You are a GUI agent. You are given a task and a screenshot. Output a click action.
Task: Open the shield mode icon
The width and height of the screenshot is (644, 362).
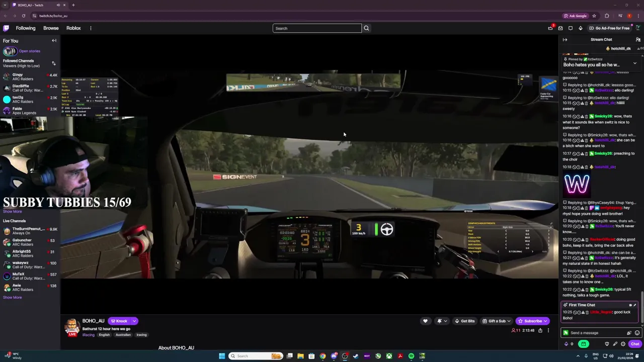pos(607,344)
